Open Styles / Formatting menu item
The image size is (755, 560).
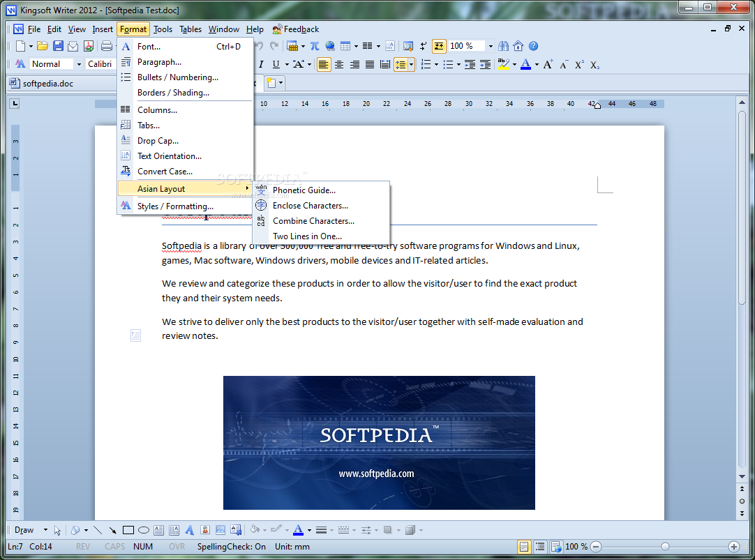(186, 206)
